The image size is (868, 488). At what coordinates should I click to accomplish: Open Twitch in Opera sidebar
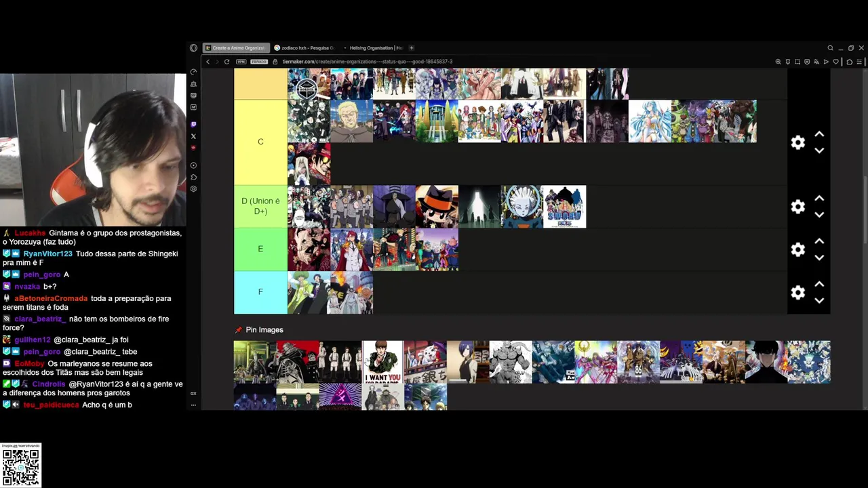pos(194,125)
